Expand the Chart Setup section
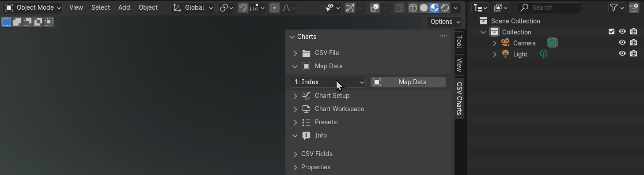This screenshot has width=644, height=175. 295,96
